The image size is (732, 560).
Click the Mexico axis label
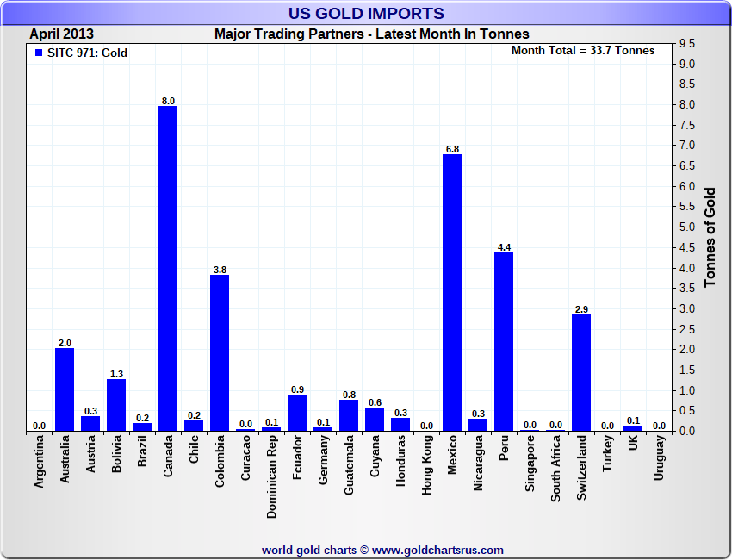(452, 455)
